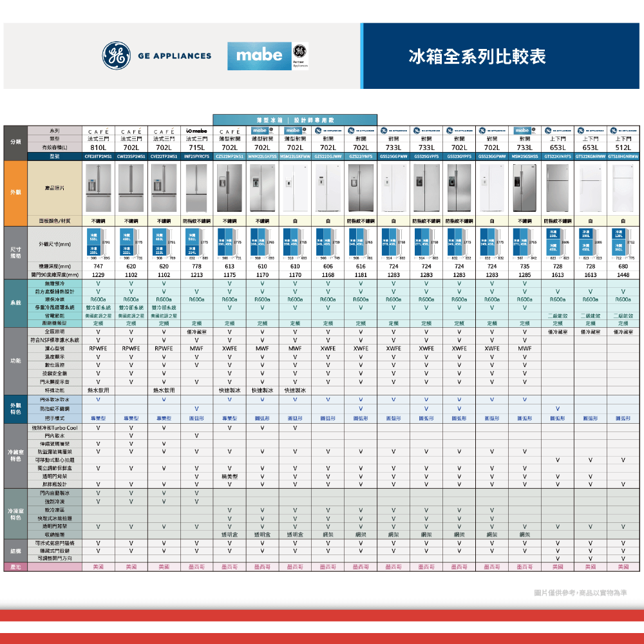Click the 功能 section label

point(14,361)
